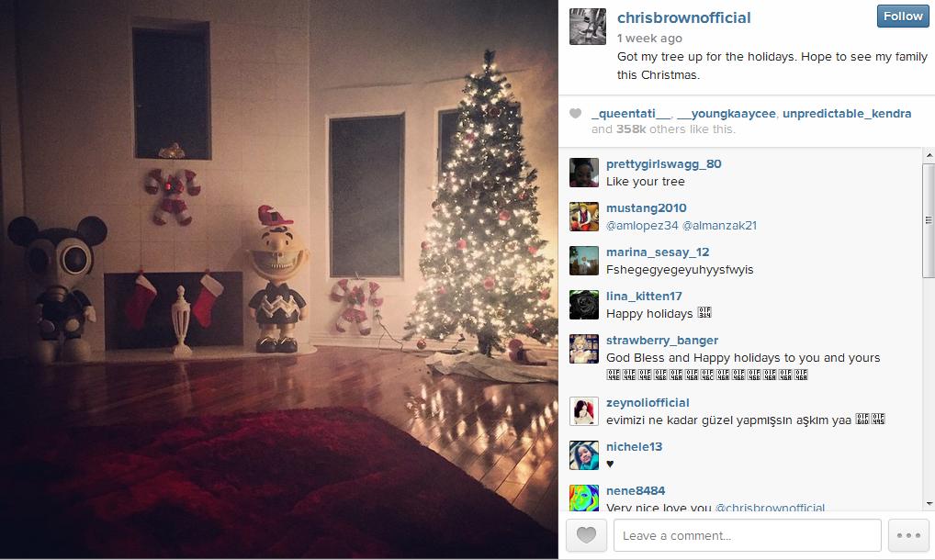The width and height of the screenshot is (935, 560).
Task: Click the heart like button beside comment box
Action: [x=586, y=535]
